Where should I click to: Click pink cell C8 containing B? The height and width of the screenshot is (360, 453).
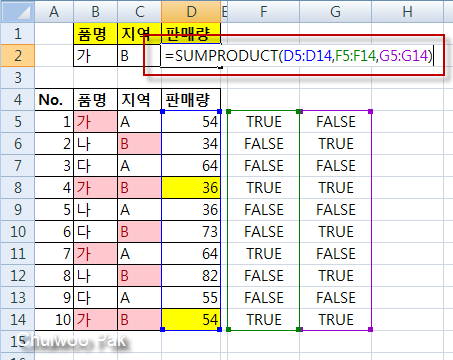139,188
